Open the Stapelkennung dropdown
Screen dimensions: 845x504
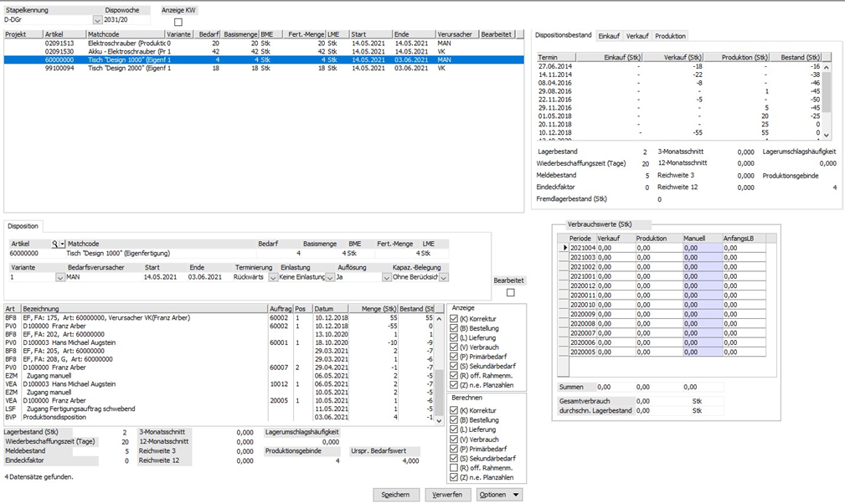point(97,20)
